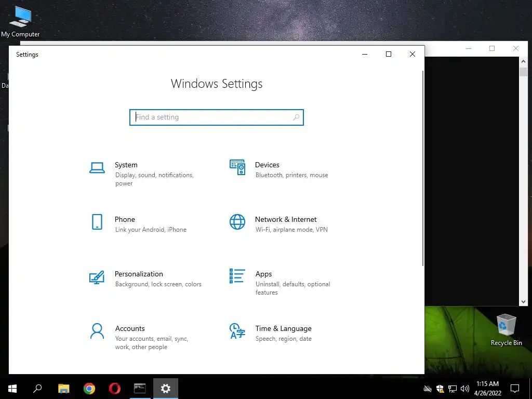This screenshot has height=399, width=532.
Task: Click the magnifier icon in the search box
Action: [x=296, y=117]
